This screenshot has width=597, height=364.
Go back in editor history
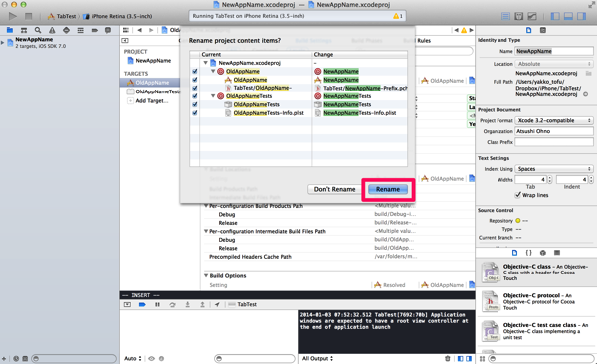[x=139, y=30]
